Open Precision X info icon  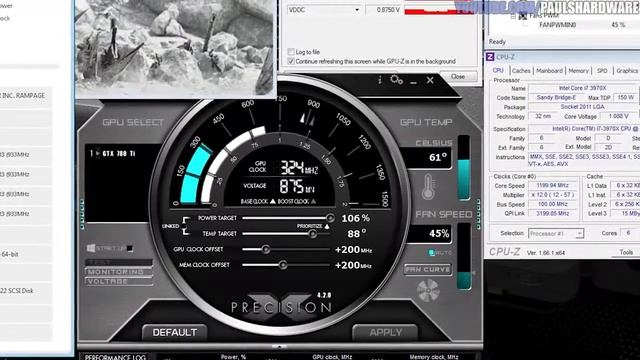coord(380,80)
